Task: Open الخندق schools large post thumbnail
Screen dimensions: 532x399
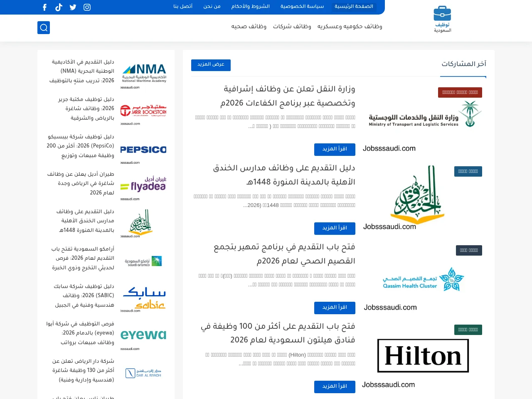Action: click(422, 198)
